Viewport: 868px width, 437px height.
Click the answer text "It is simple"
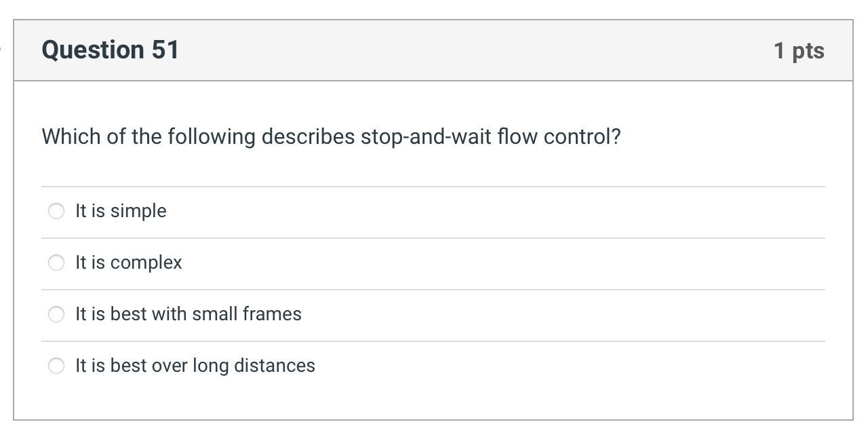click(x=120, y=211)
